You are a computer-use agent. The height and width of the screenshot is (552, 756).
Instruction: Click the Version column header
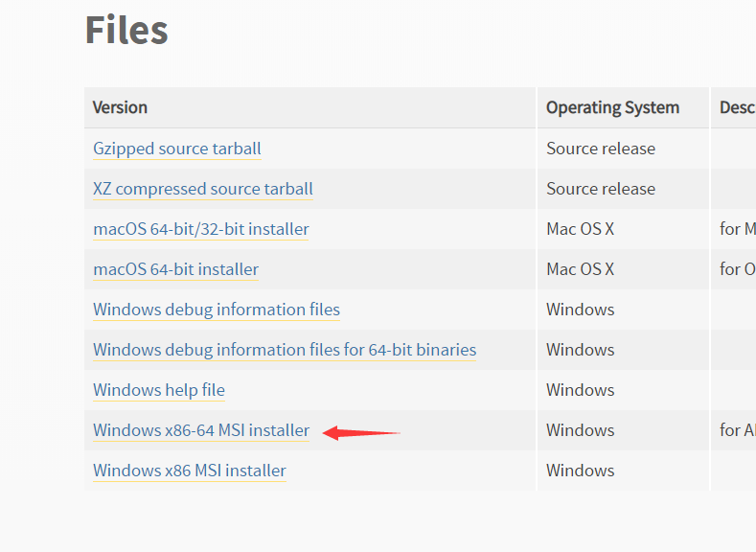(120, 107)
